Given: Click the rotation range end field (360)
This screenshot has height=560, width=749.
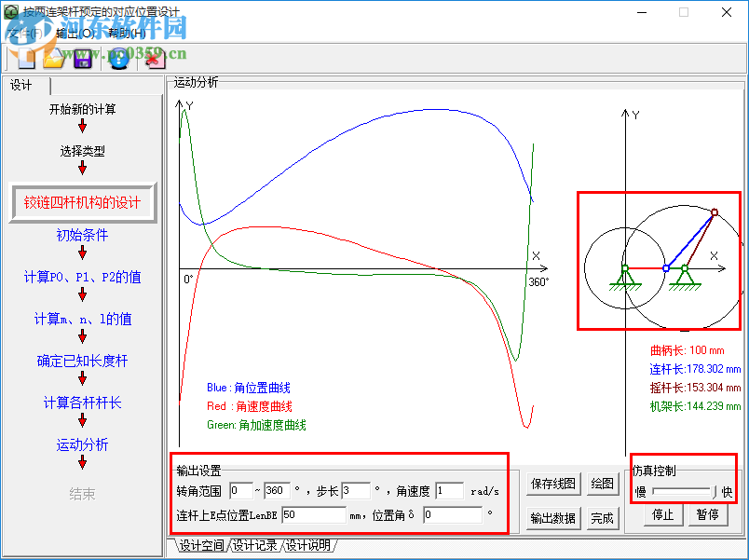Looking at the screenshot, I should [x=277, y=490].
